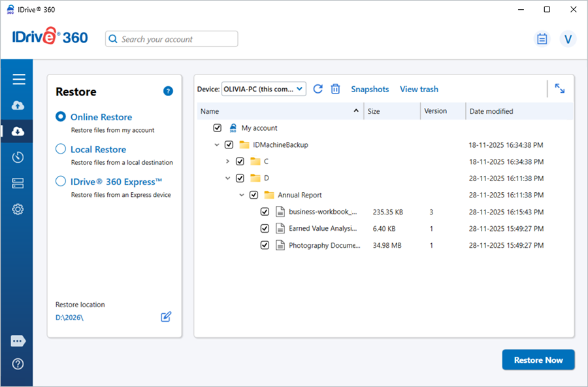
Task: Click the Search your account field
Action: (172, 39)
